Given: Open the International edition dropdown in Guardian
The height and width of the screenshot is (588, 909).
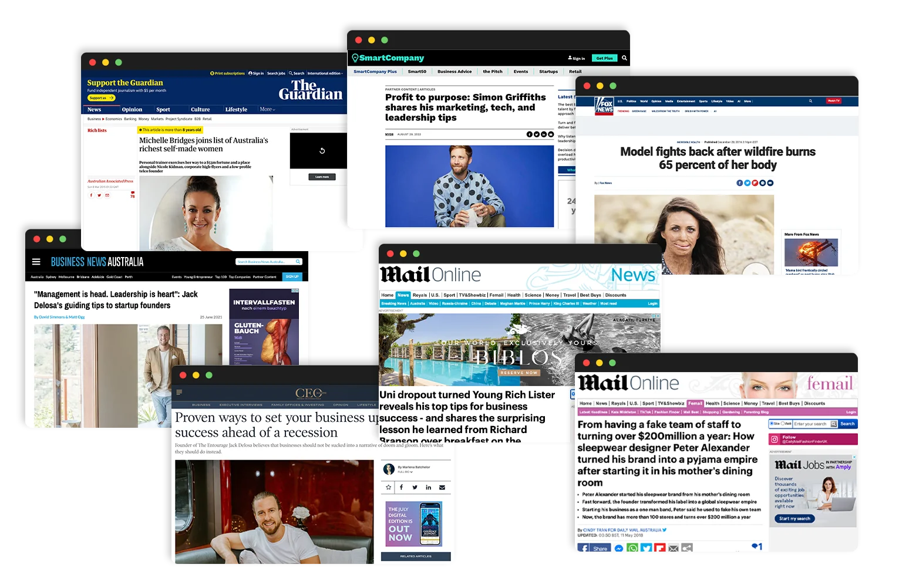Looking at the screenshot, I should coord(325,73).
